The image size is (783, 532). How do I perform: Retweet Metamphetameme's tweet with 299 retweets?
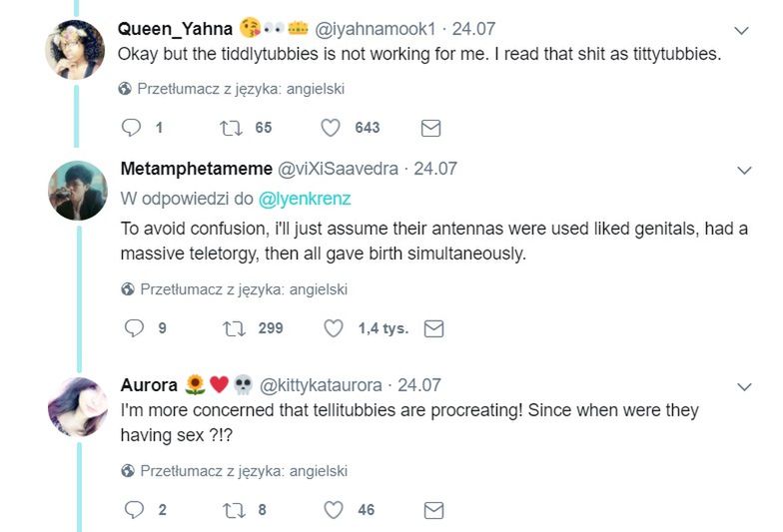(233, 328)
